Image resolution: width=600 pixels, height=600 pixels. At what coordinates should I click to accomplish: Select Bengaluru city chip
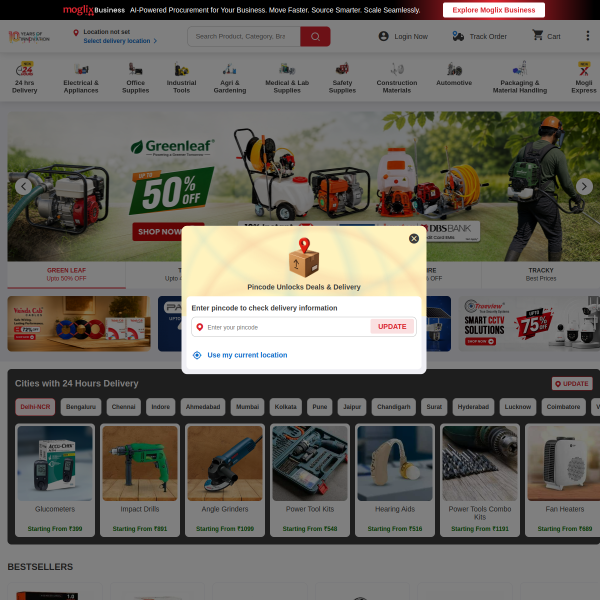tap(81, 407)
